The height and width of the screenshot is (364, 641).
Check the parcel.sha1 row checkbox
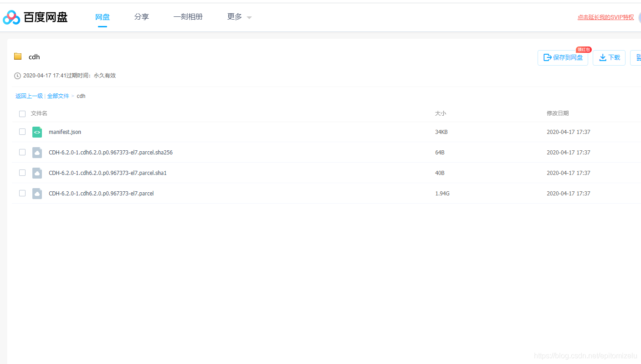click(22, 173)
